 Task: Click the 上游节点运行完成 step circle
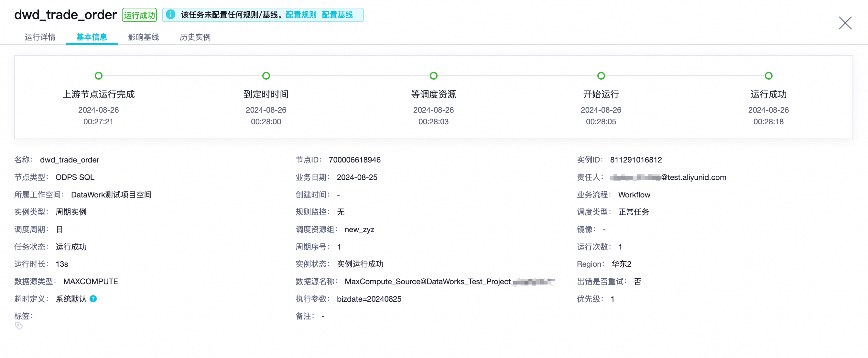[x=98, y=76]
